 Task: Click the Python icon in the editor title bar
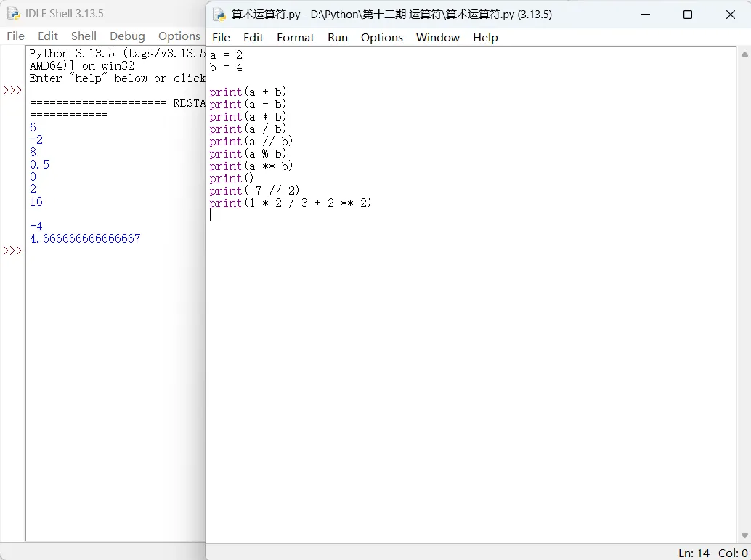(x=219, y=15)
